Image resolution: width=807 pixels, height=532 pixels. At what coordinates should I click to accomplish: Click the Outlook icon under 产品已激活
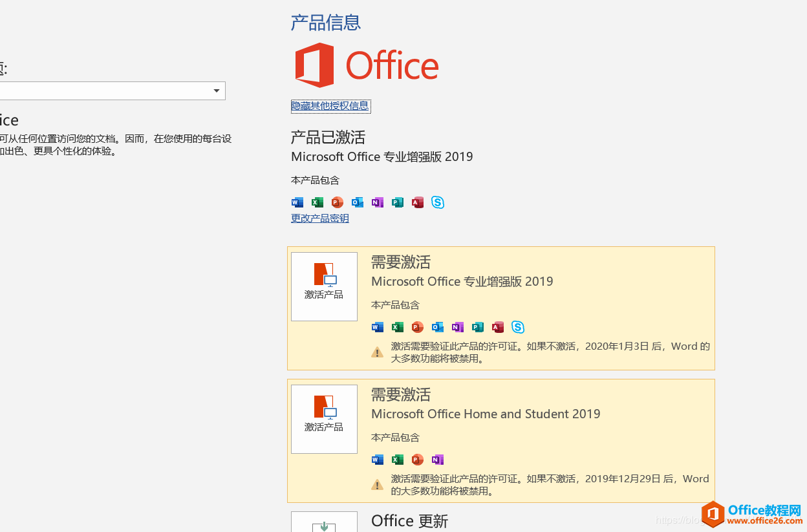pos(358,202)
